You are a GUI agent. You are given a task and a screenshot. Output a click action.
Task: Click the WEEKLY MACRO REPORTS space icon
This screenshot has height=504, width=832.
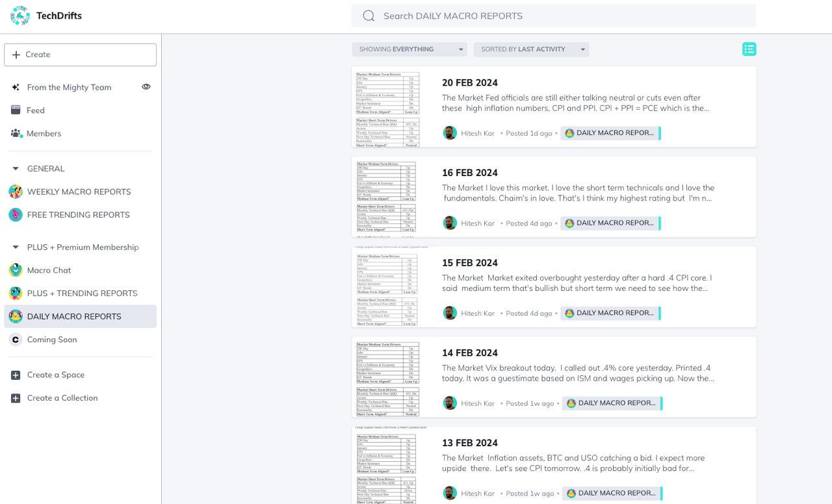pos(16,192)
